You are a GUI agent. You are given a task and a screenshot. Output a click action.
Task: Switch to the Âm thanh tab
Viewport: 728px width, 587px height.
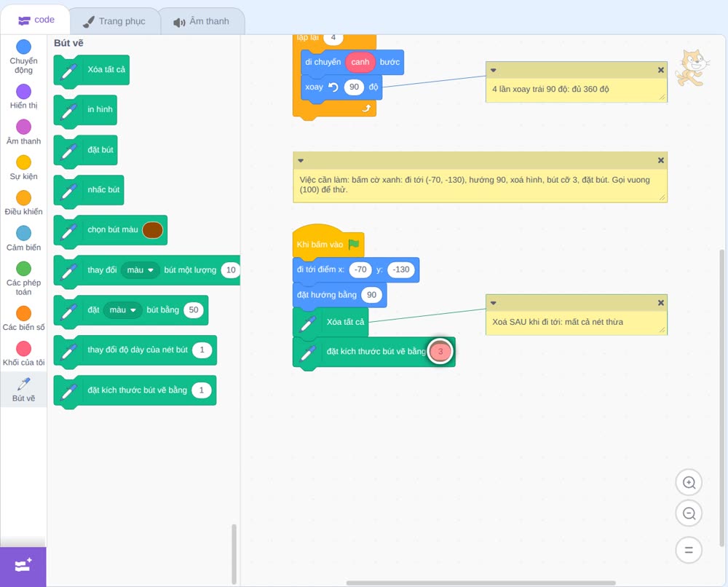(202, 21)
